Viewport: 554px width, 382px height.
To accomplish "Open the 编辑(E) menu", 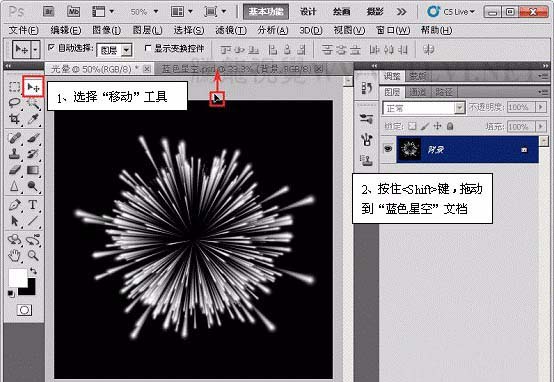I will tap(66, 30).
